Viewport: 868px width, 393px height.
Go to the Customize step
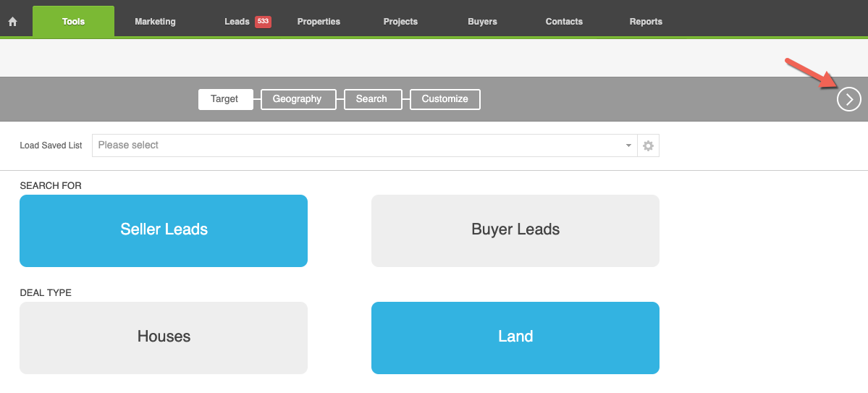pos(444,99)
